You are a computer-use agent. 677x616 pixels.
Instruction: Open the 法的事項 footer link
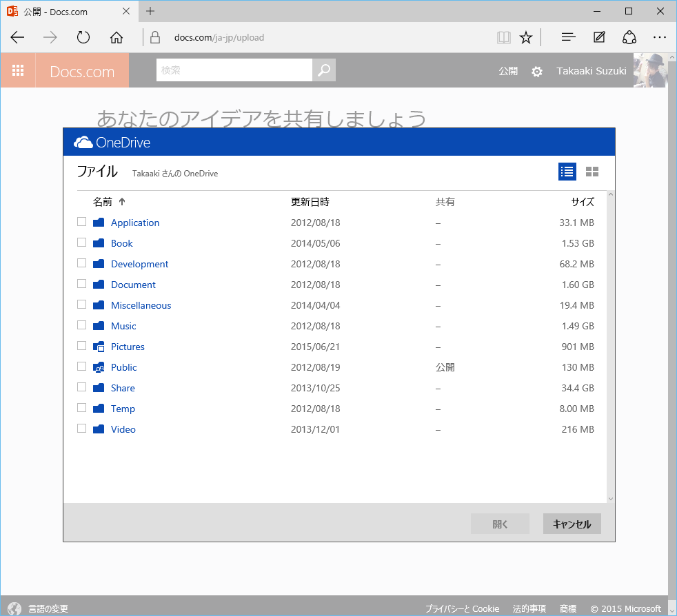[529, 608]
